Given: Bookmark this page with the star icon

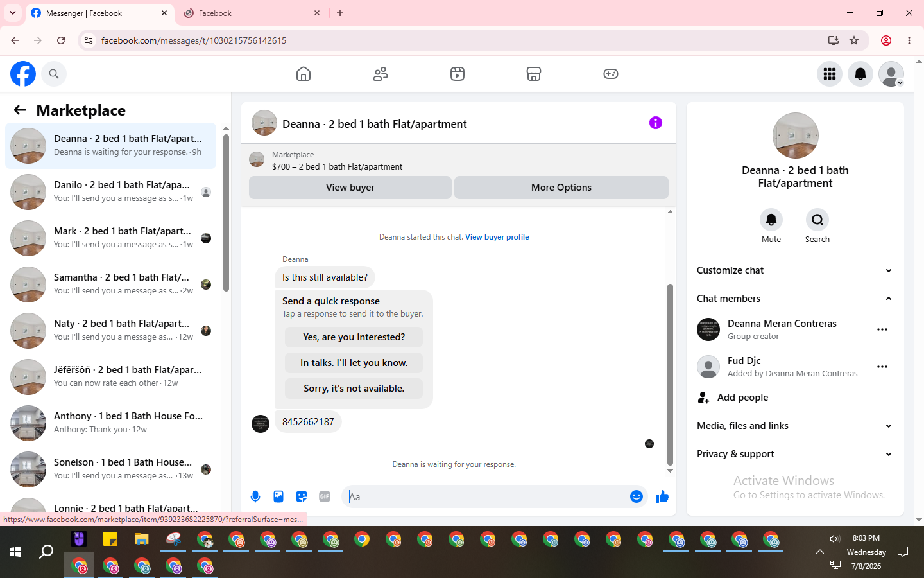Looking at the screenshot, I should pos(854,40).
